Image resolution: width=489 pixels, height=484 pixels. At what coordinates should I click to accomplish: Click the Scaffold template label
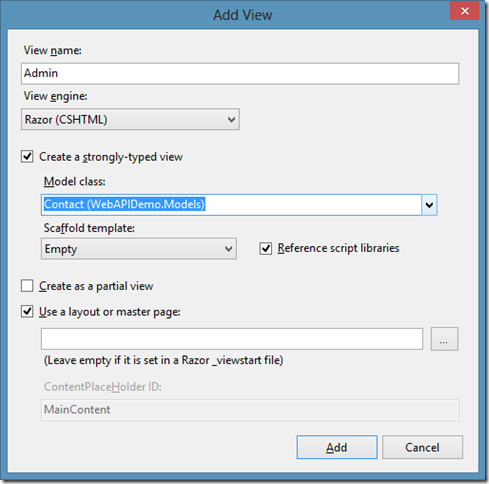89,228
